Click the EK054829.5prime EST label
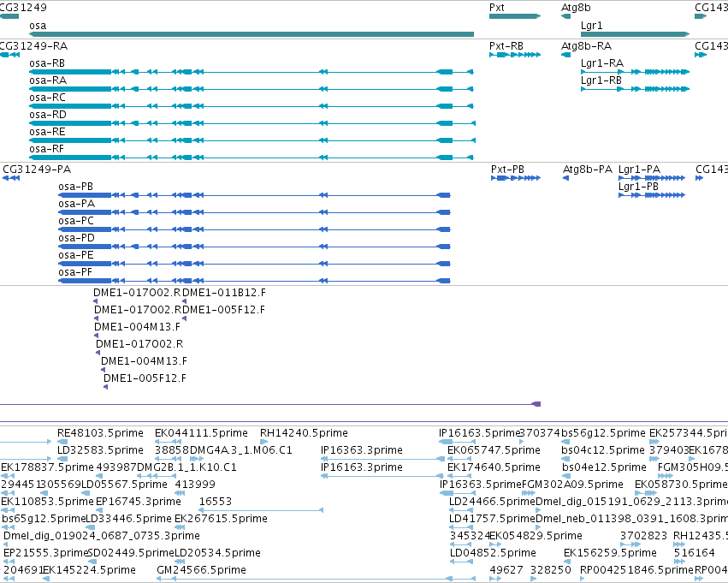728x583 pixels. pos(536,537)
